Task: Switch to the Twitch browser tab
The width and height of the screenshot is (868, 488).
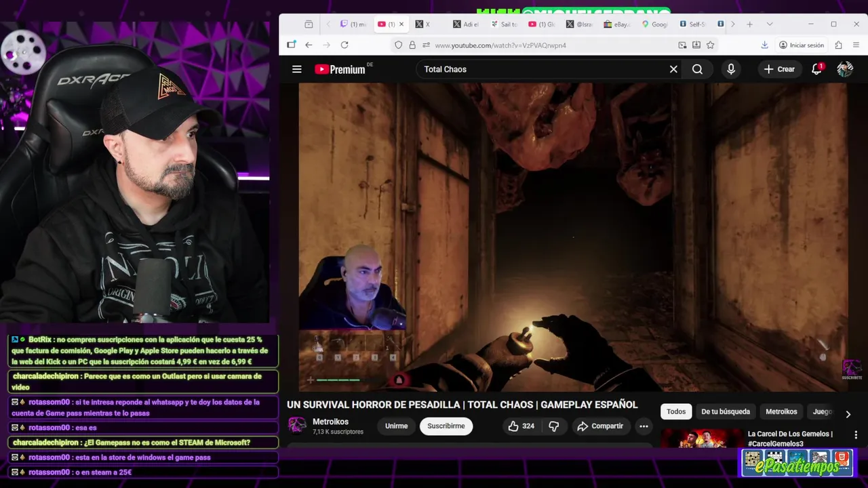Action: pos(353,24)
